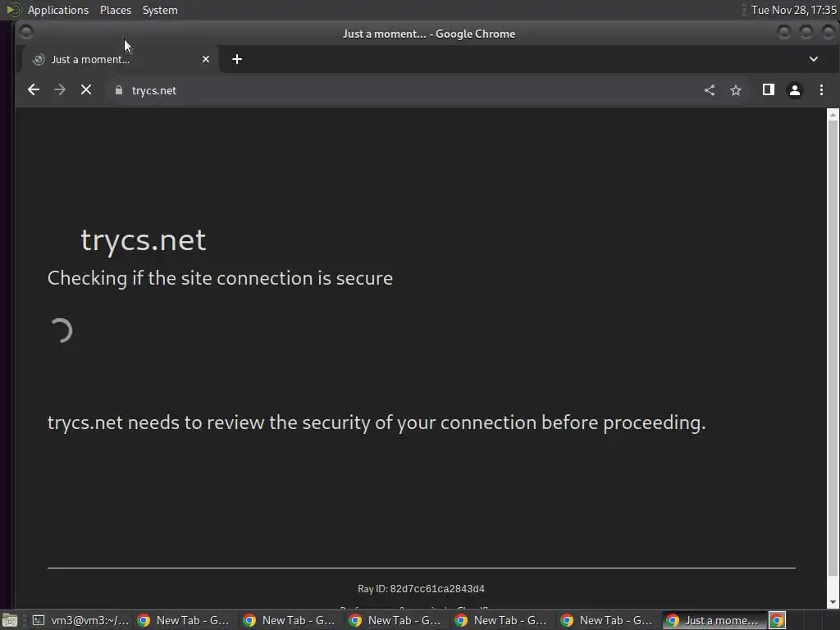The height and width of the screenshot is (630, 840).
Task: Click the clock showing Tue Nov 28, 17:35
Action: pyautogui.click(x=793, y=10)
